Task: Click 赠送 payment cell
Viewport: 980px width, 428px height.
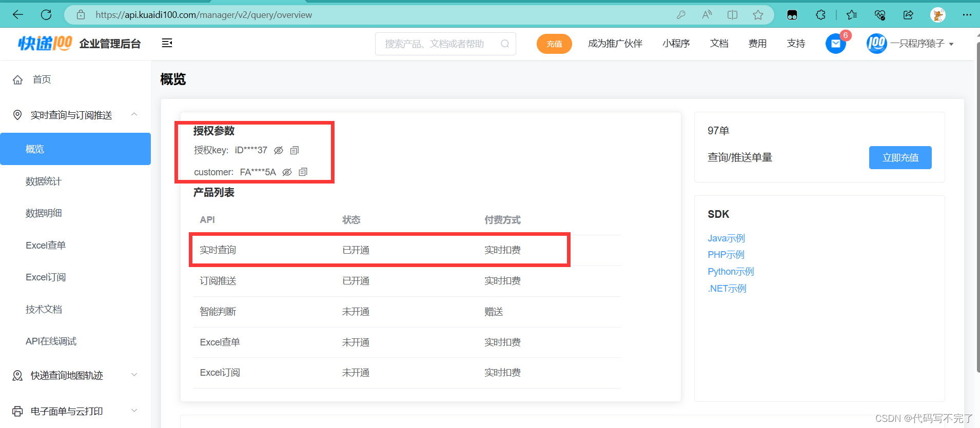Action: (x=494, y=312)
